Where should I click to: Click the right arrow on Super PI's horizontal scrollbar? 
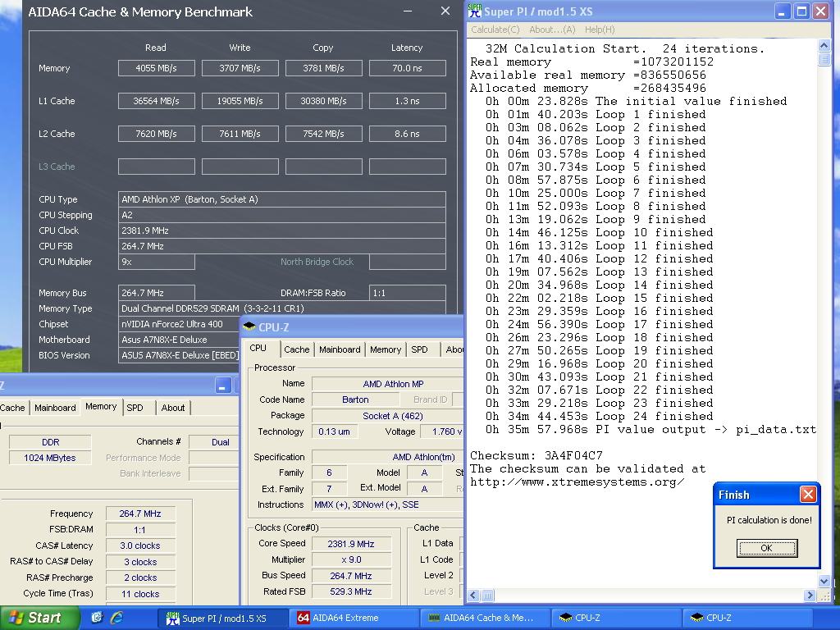pos(810,596)
